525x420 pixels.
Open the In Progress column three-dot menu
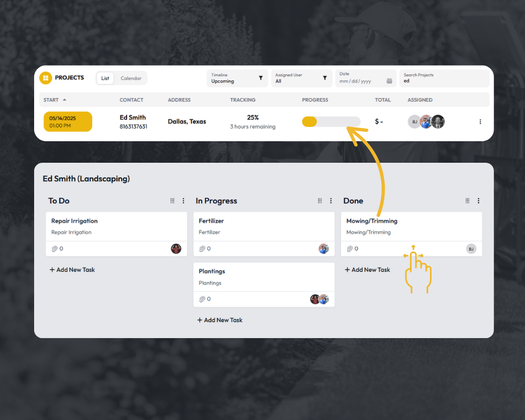coord(331,201)
